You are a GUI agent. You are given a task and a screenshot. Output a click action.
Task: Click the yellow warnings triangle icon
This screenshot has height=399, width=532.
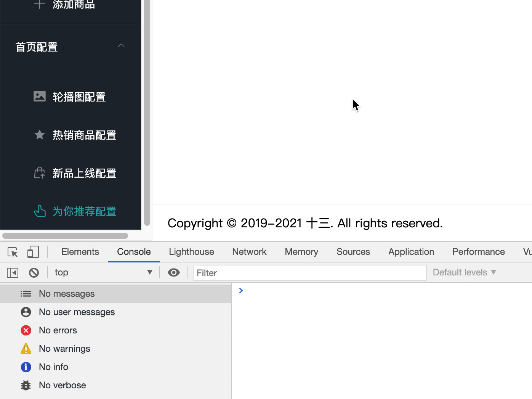coord(26,349)
